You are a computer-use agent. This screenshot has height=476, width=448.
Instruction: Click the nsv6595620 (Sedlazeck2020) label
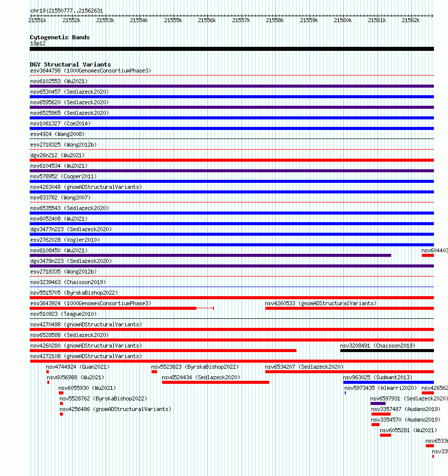click(x=69, y=103)
